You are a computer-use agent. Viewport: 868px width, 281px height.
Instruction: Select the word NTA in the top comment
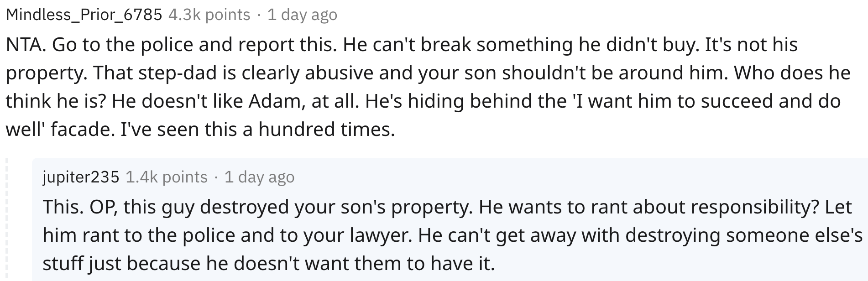click(x=25, y=45)
